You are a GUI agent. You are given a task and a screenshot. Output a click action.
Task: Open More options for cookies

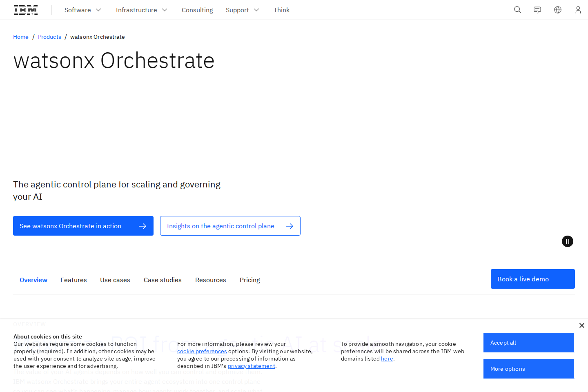(x=529, y=369)
